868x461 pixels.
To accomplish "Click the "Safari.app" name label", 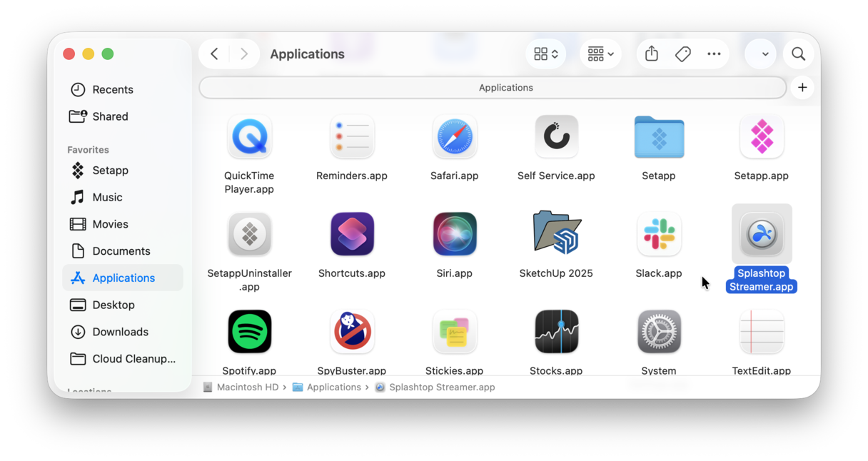I will [455, 176].
